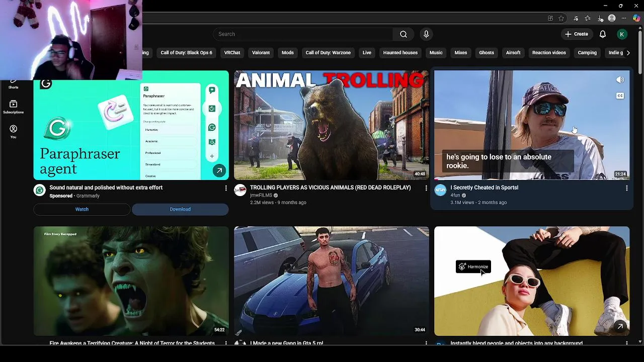
Task: Open the browser downloads icon
Action: tap(600, 18)
